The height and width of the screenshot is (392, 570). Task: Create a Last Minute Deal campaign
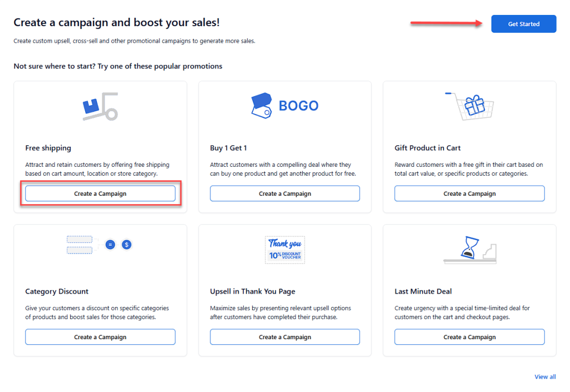tap(469, 337)
